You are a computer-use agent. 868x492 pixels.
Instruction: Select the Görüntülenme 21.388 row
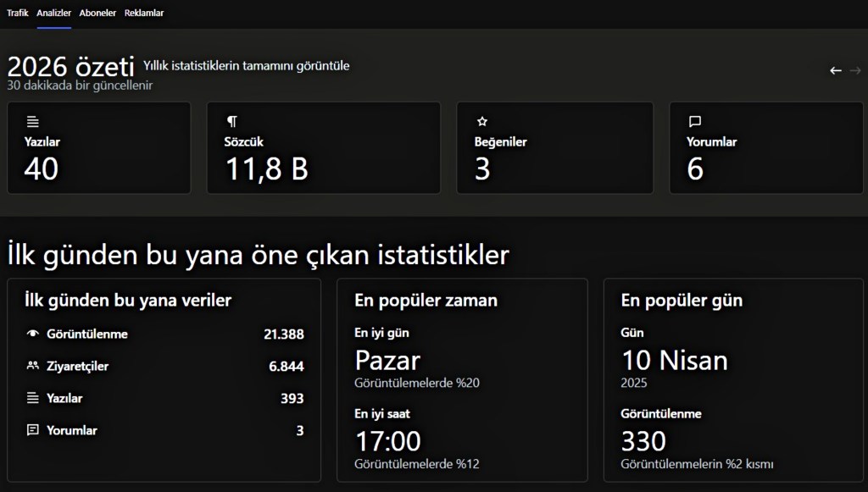(x=164, y=334)
